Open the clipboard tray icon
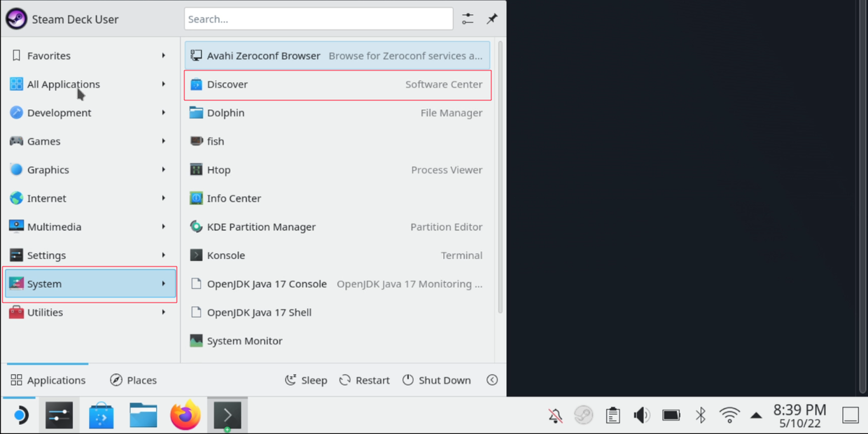Image resolution: width=868 pixels, height=434 pixels. pyautogui.click(x=613, y=416)
